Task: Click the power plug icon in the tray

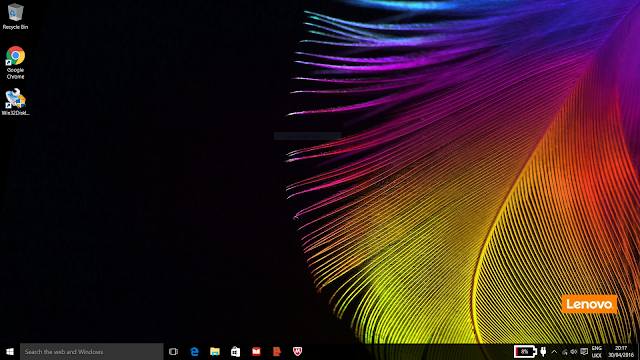Action: point(543,351)
